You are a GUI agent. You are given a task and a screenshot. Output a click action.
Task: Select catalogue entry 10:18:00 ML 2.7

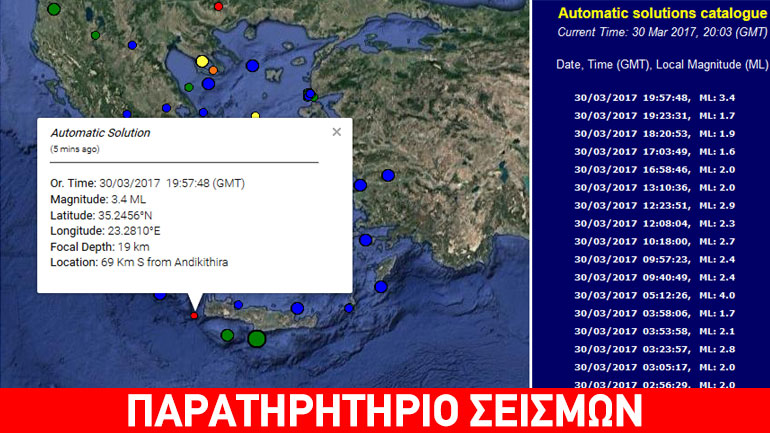coord(655,242)
